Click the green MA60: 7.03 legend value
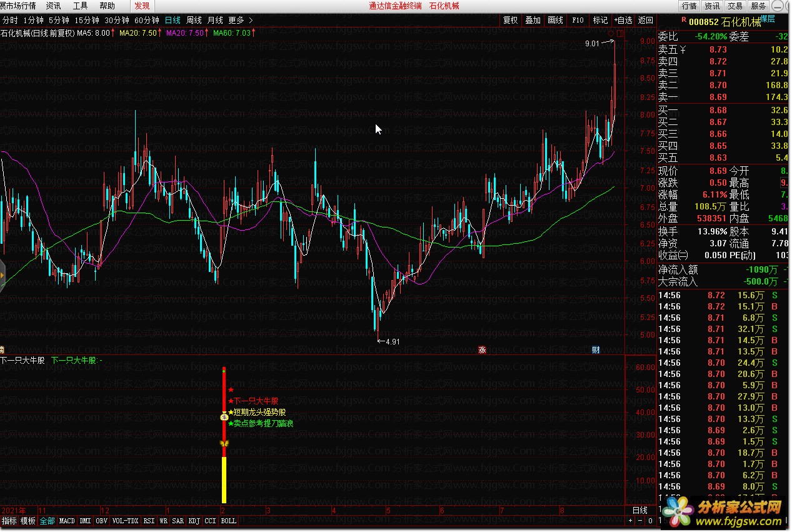 232,33
